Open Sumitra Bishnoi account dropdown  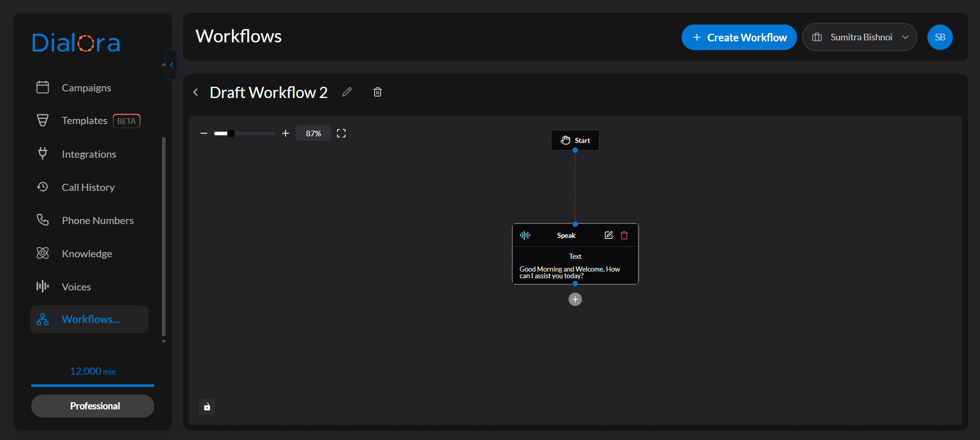click(x=859, y=37)
